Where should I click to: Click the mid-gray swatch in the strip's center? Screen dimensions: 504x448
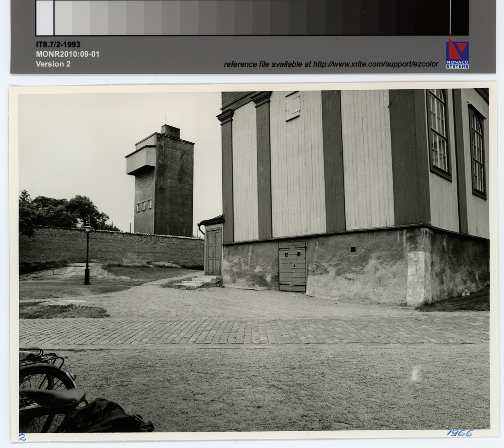click(252, 18)
